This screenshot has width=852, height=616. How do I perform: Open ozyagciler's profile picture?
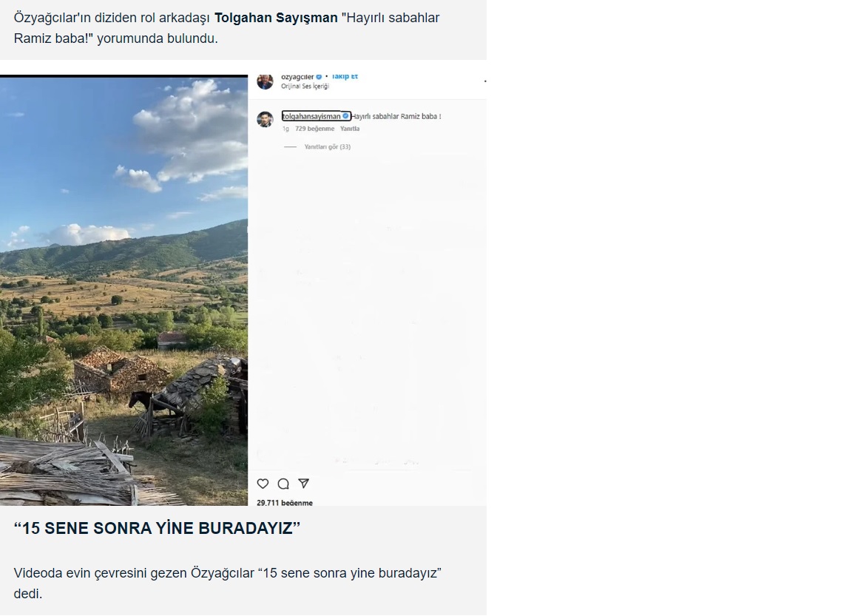coord(265,81)
